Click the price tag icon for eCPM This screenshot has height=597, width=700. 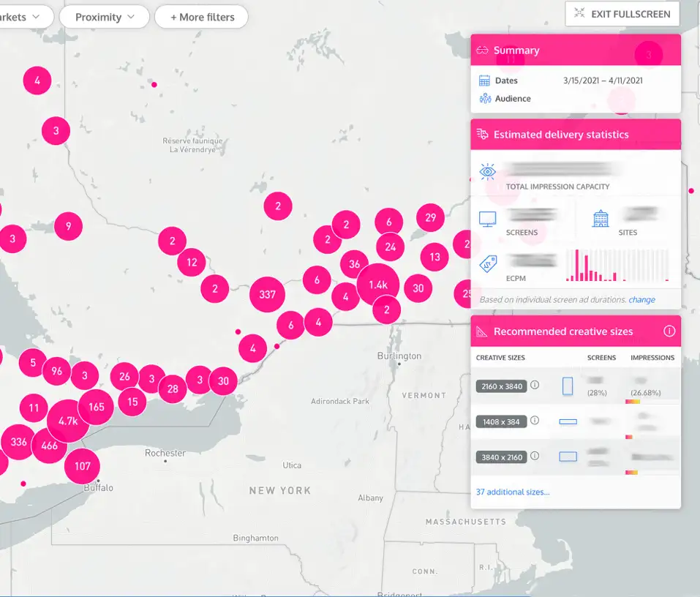tap(488, 264)
